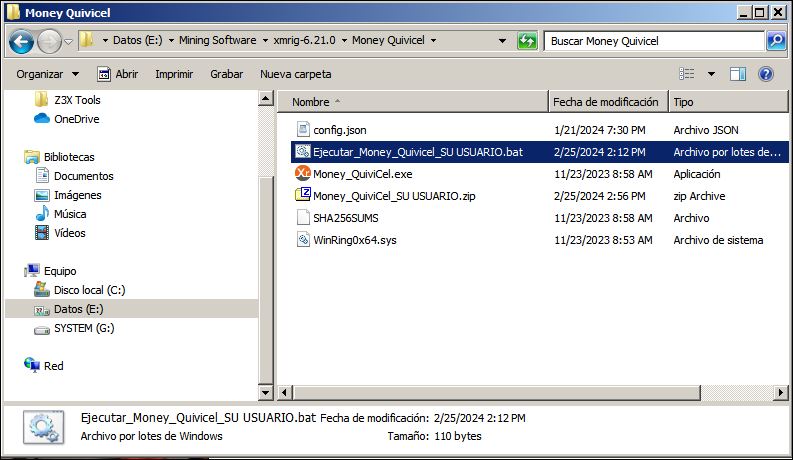Change the view with the view icon
Viewport: 793px width, 460px height.
[x=686, y=74]
